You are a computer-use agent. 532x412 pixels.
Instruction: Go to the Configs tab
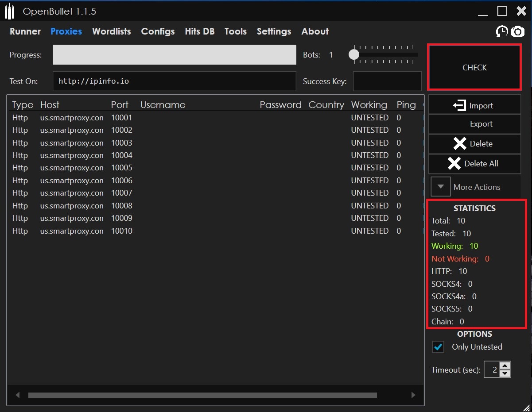coord(158,31)
